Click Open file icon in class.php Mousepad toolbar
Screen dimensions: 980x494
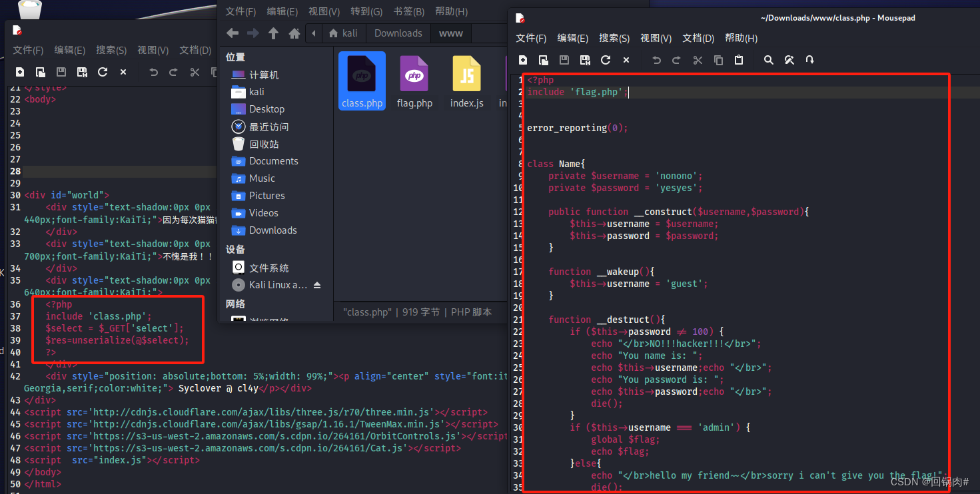tap(544, 60)
